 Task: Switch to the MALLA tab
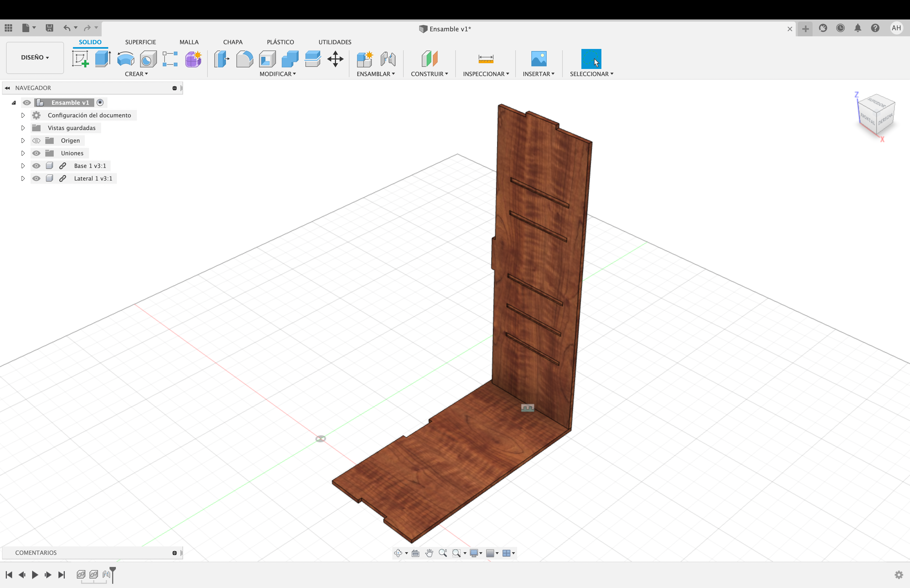189,42
